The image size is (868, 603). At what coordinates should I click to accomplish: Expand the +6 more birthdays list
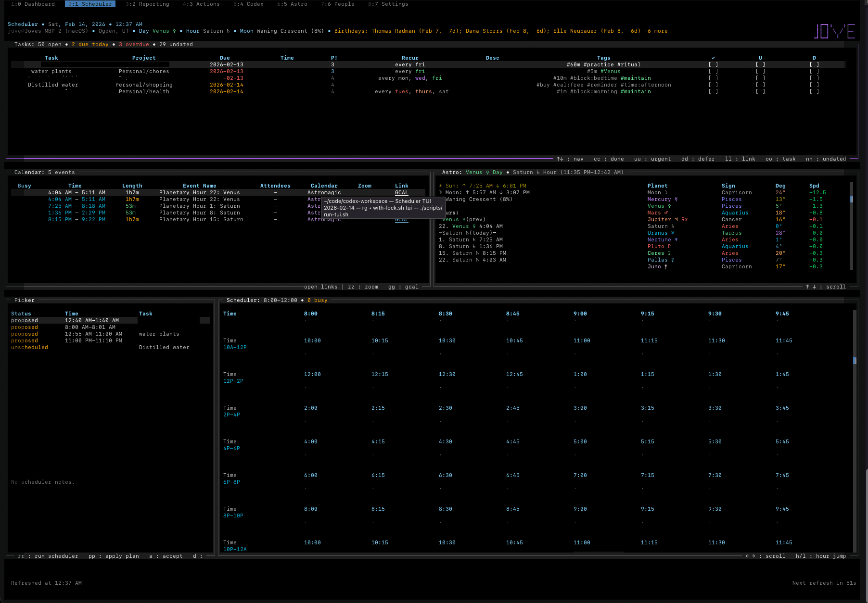point(657,31)
